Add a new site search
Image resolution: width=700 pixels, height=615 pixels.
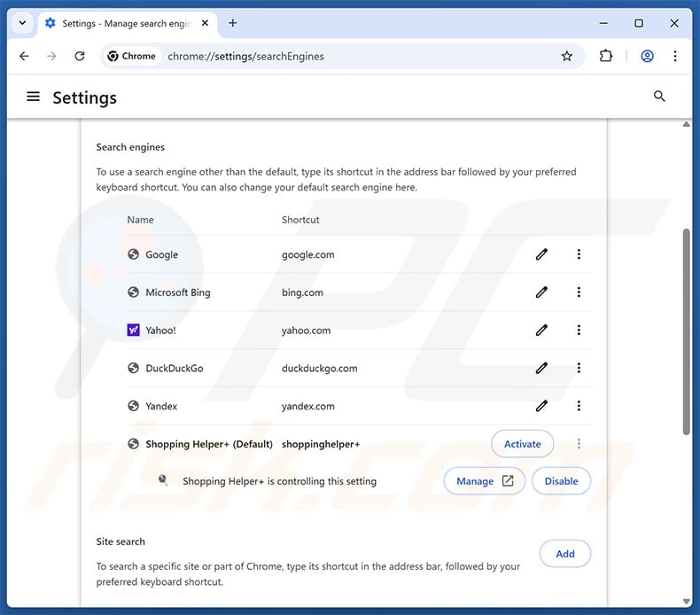tap(565, 554)
